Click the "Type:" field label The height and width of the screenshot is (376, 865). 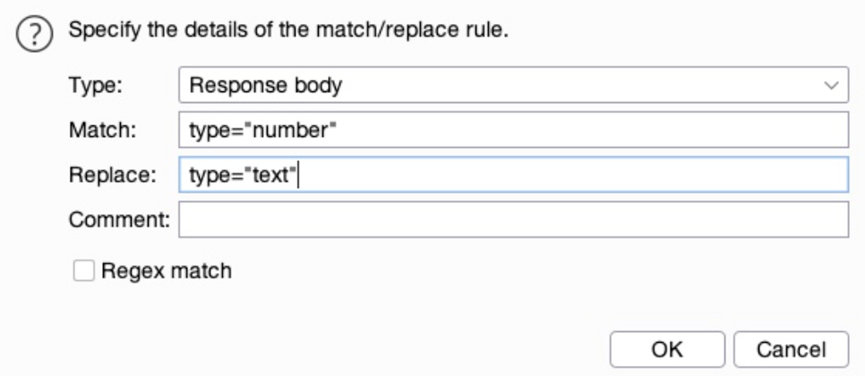coord(95,85)
